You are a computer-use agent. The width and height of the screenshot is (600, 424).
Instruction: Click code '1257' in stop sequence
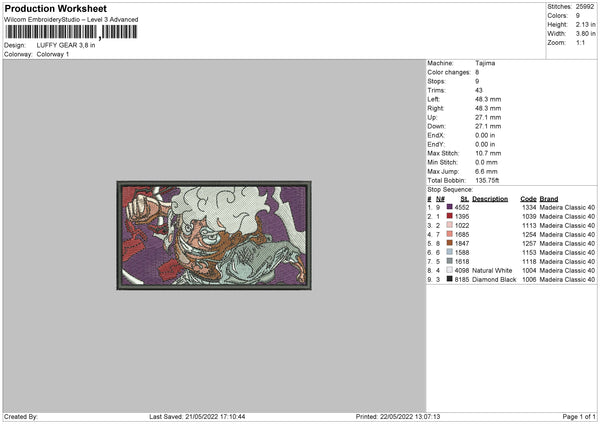click(529, 243)
